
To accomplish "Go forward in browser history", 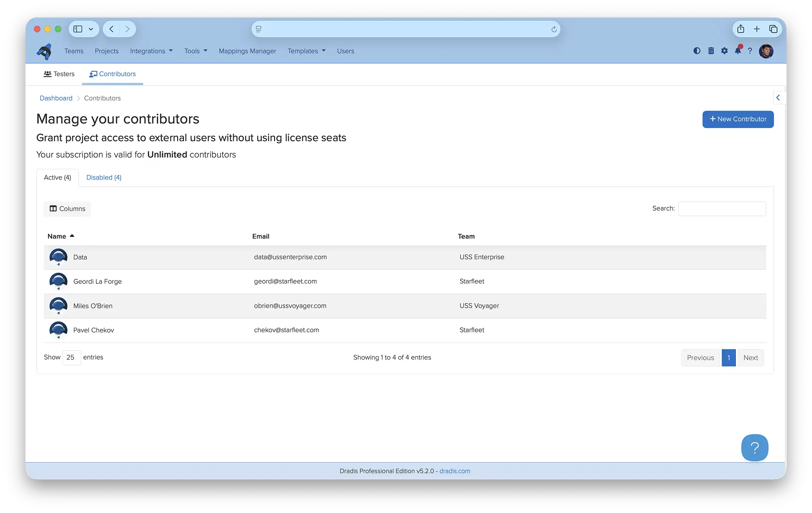I will point(127,29).
